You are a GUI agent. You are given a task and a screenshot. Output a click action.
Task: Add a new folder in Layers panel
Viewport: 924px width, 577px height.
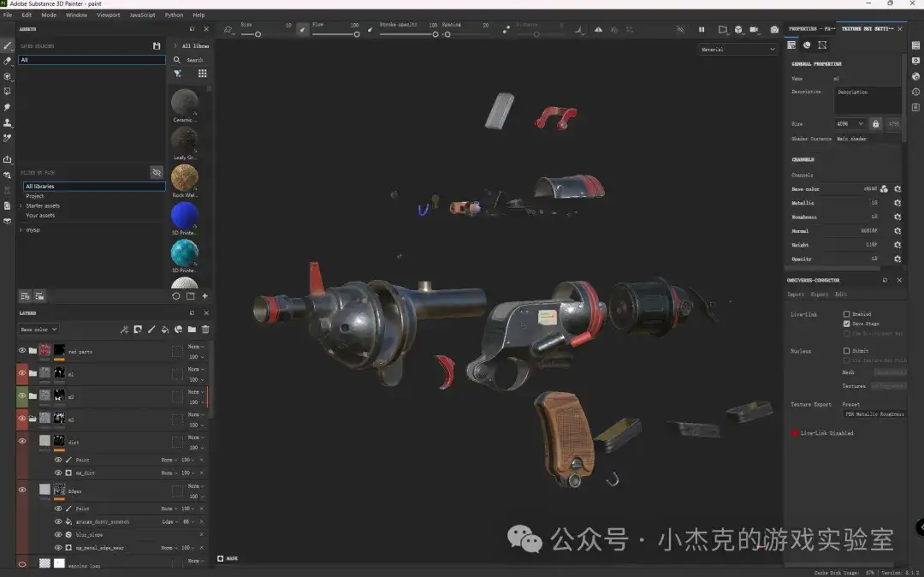pyautogui.click(x=192, y=330)
